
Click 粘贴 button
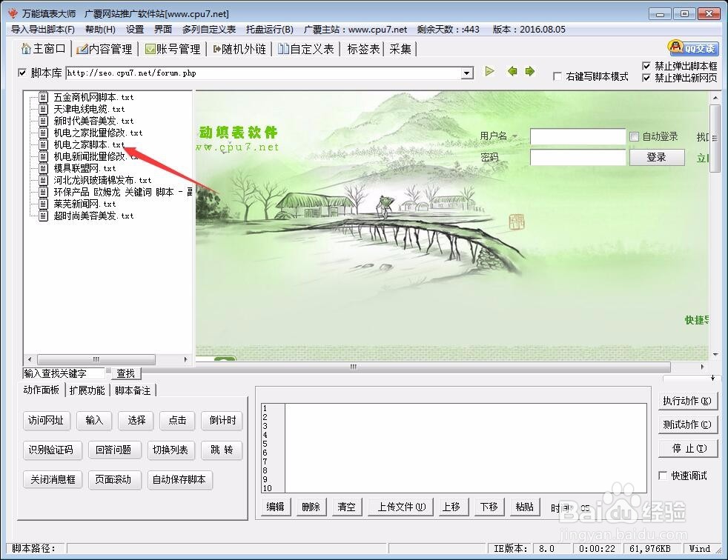(x=525, y=507)
